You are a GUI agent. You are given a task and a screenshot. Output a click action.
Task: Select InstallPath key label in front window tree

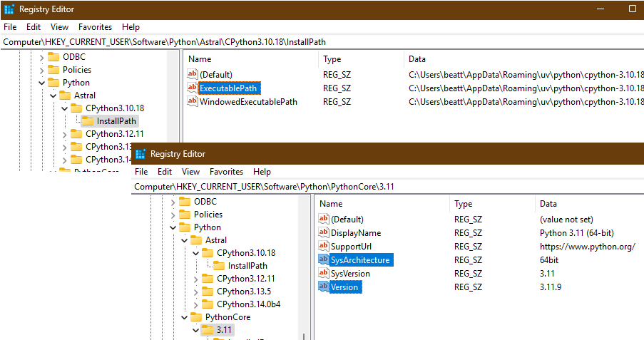tap(247, 266)
